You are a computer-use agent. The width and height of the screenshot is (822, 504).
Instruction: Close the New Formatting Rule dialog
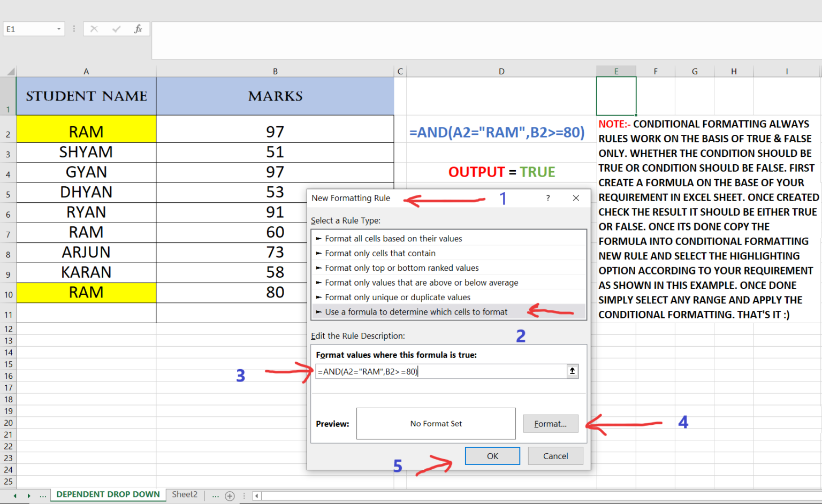coord(576,198)
